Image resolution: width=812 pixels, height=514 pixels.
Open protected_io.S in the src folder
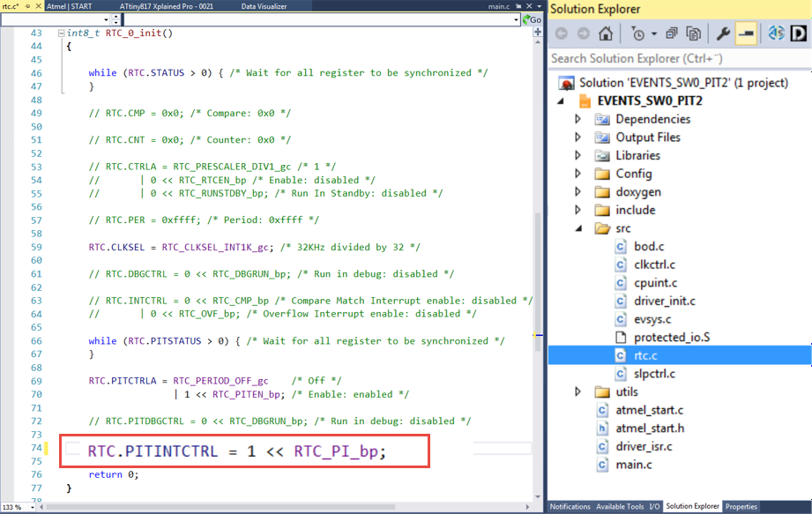click(x=672, y=338)
